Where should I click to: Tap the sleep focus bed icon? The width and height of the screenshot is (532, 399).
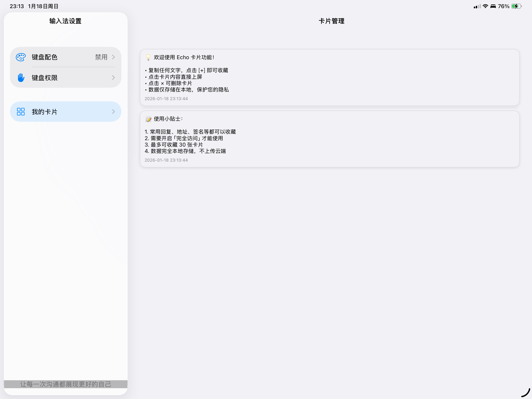493,6
